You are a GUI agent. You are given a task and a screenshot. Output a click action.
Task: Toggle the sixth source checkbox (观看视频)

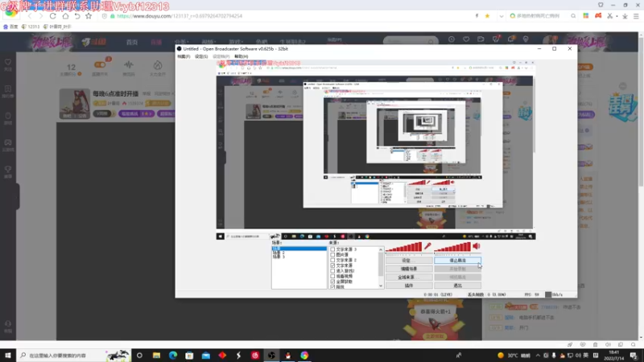point(332,276)
